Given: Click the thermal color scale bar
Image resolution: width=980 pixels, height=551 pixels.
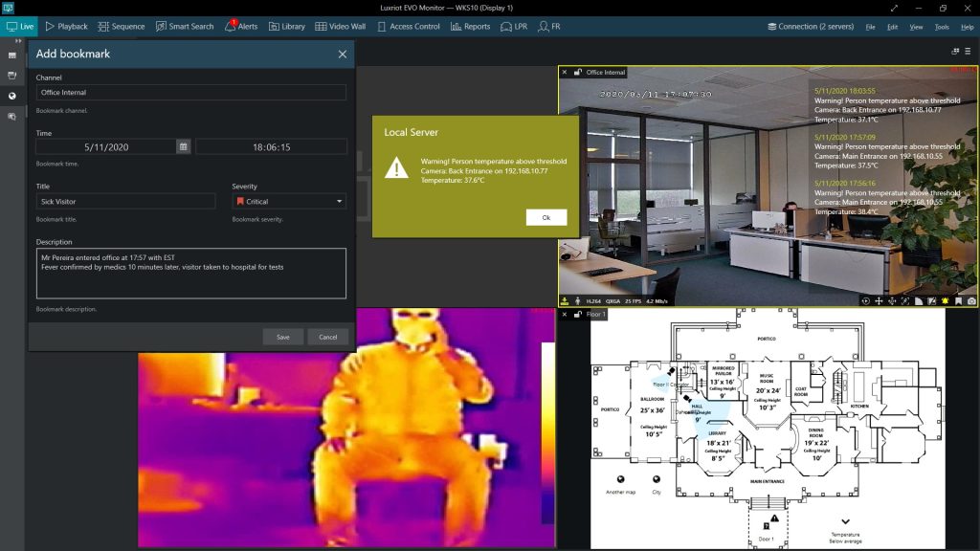Looking at the screenshot, I should 547,433.
